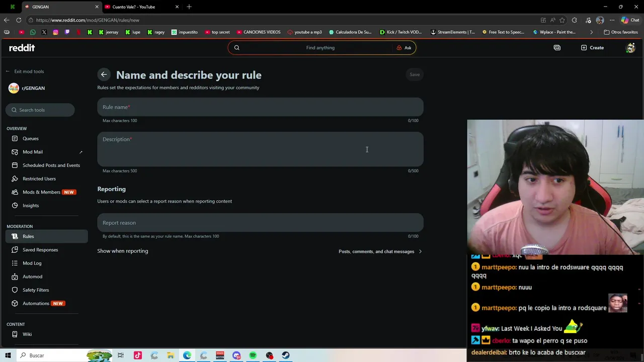Click the Ask button in search bar
The image size is (644, 362).
pos(404,48)
